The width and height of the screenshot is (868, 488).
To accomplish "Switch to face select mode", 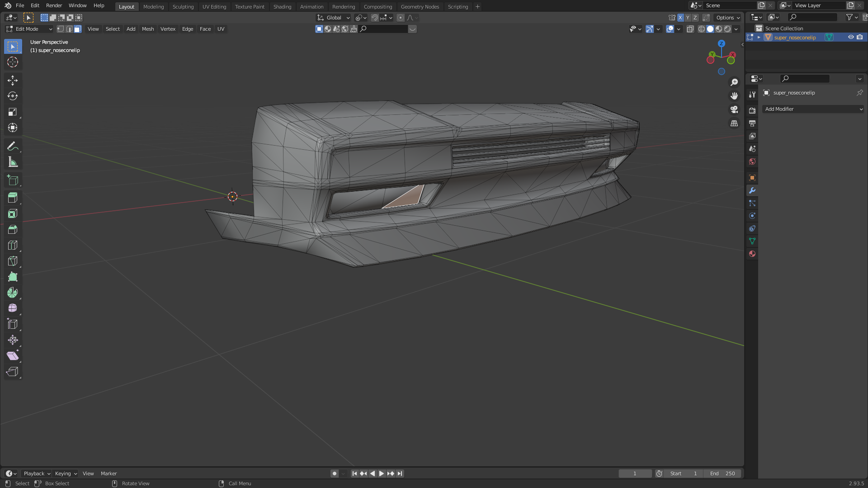I will [x=77, y=29].
